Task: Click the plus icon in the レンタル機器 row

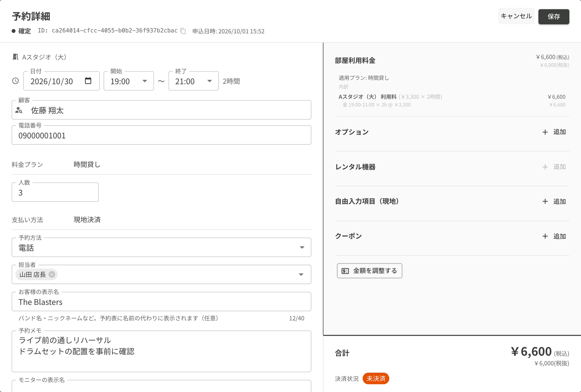Action: click(x=545, y=167)
